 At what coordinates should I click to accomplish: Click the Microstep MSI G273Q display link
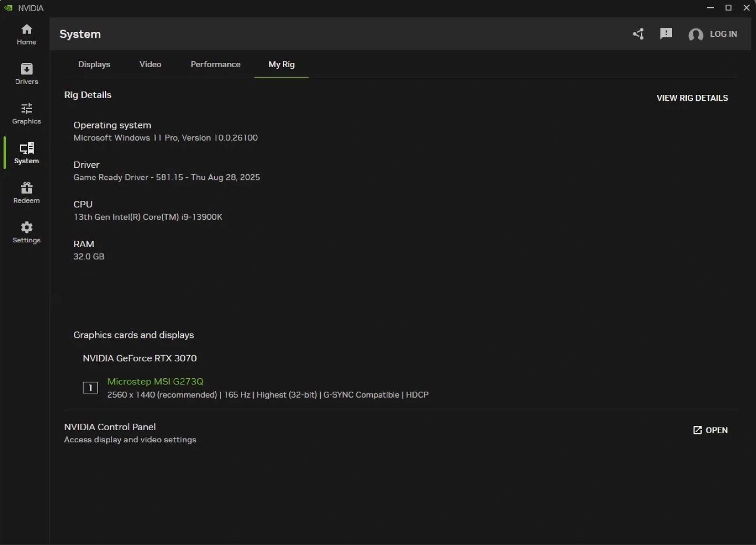(x=155, y=381)
